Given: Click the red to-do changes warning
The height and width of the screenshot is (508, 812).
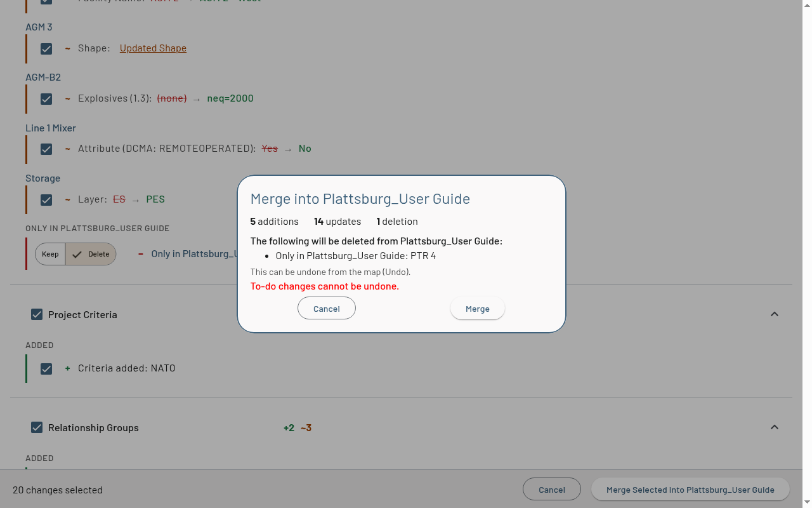Looking at the screenshot, I should (x=325, y=286).
